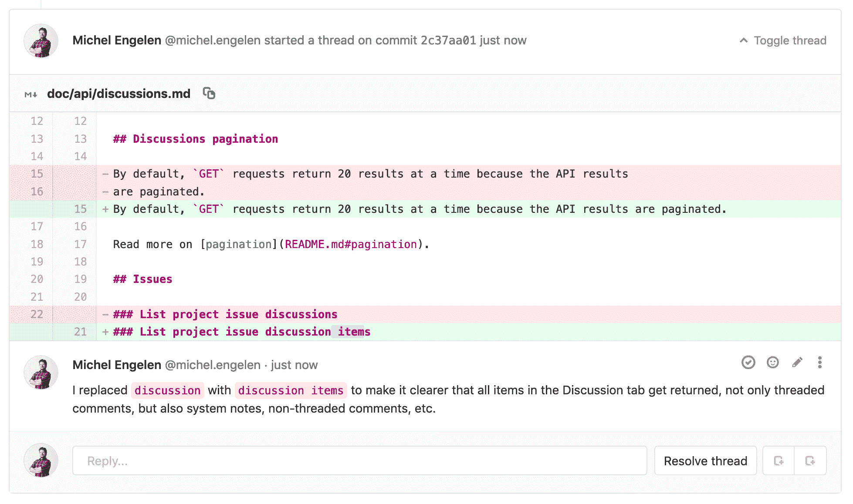Viewport: 853px width, 504px height.
Task: Click the avatar next to the reply box
Action: tap(41, 460)
